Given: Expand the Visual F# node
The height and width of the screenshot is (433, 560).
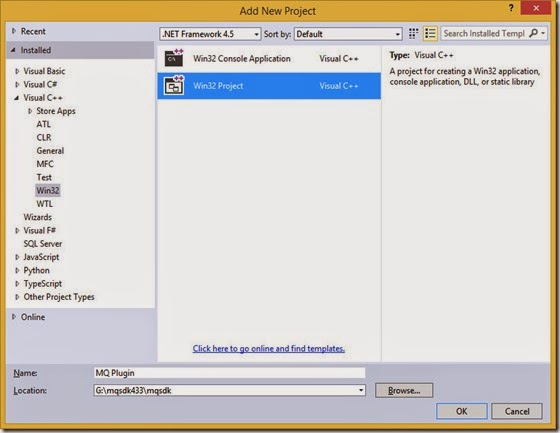Looking at the screenshot, I should [17, 230].
